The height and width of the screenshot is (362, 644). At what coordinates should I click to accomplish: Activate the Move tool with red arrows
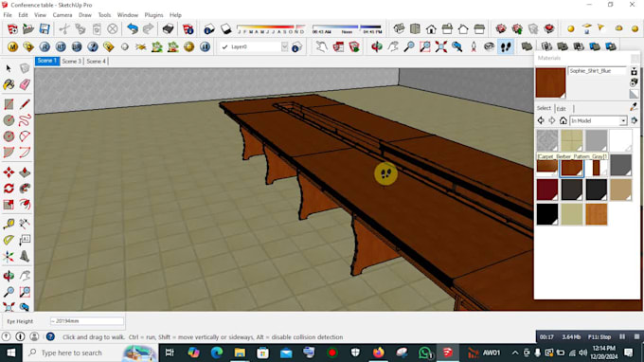click(9, 172)
